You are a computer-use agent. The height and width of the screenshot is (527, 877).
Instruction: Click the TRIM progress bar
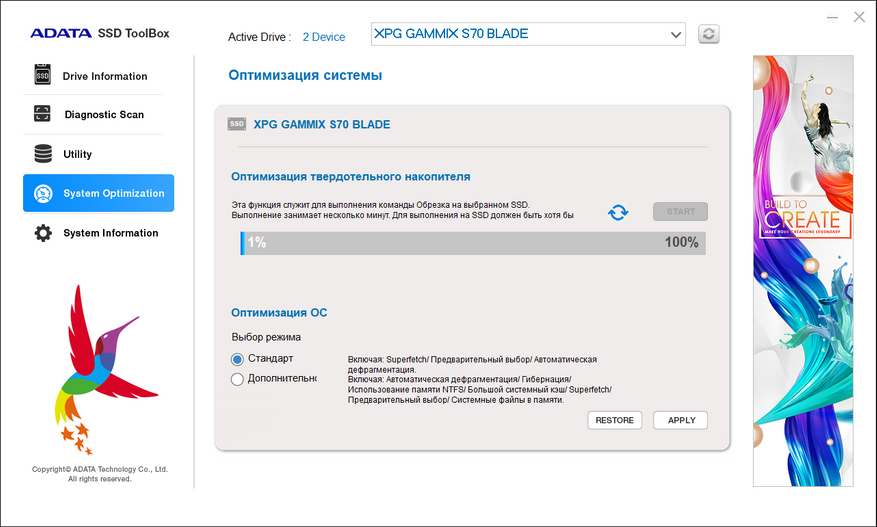[473, 243]
